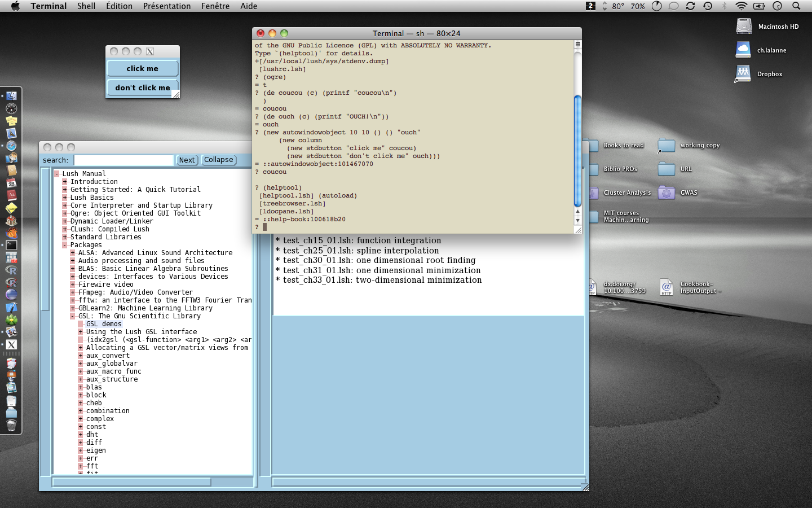Open Macintosh HD drive on desktop

[x=744, y=26]
